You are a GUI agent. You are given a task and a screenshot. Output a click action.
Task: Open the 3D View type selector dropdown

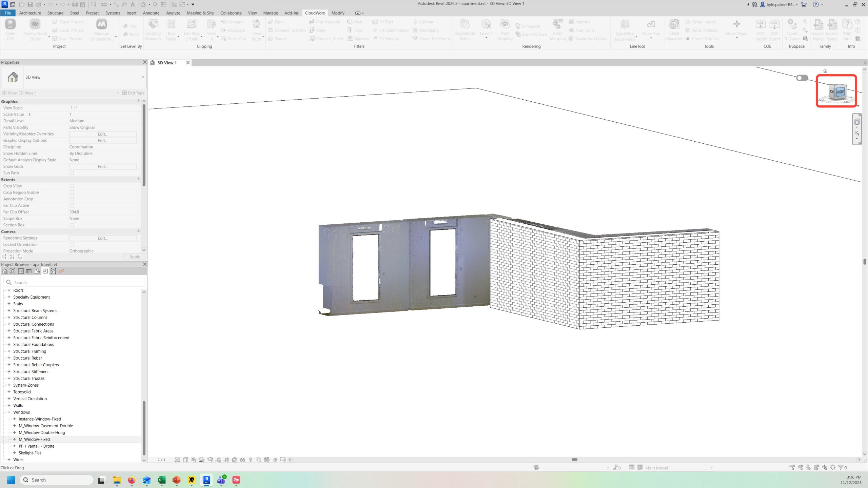[143, 77]
